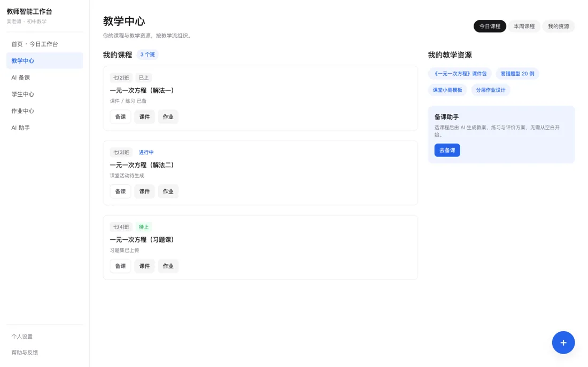
Task: Open 易错题型 20 例 resource
Action: pyautogui.click(x=517, y=74)
